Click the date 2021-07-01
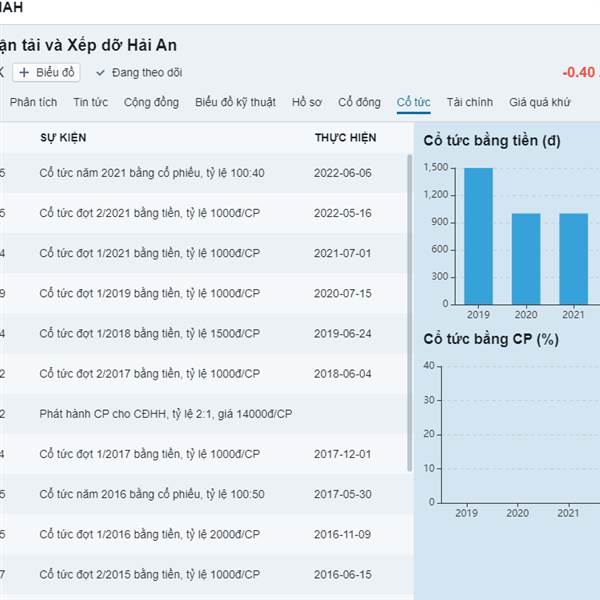Image resolution: width=600 pixels, height=600 pixels. click(x=343, y=253)
